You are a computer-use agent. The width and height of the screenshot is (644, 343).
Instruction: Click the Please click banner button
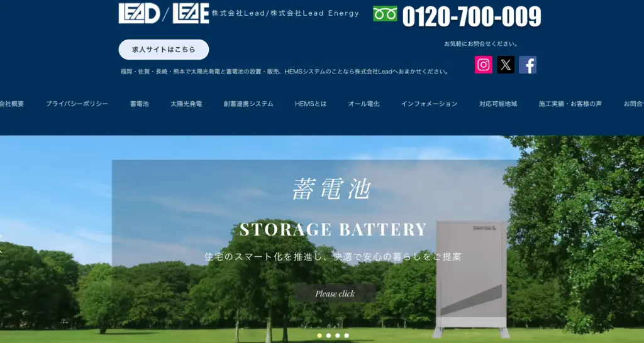pyautogui.click(x=335, y=293)
